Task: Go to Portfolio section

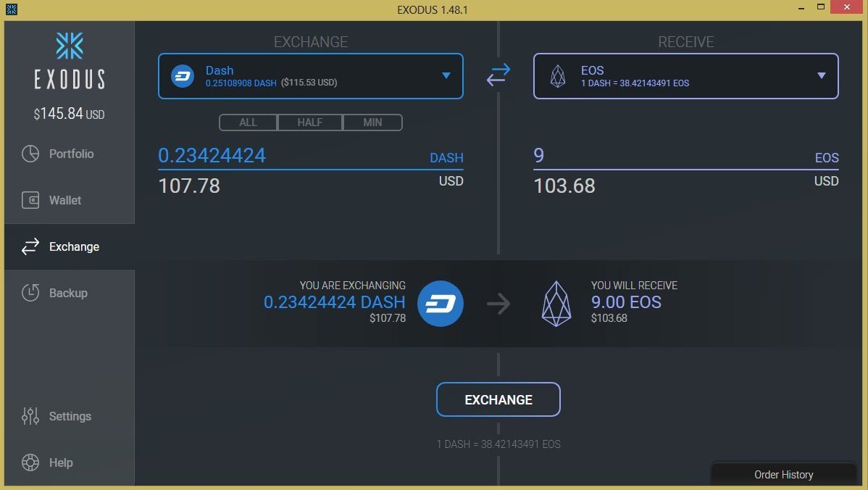Action: click(70, 154)
